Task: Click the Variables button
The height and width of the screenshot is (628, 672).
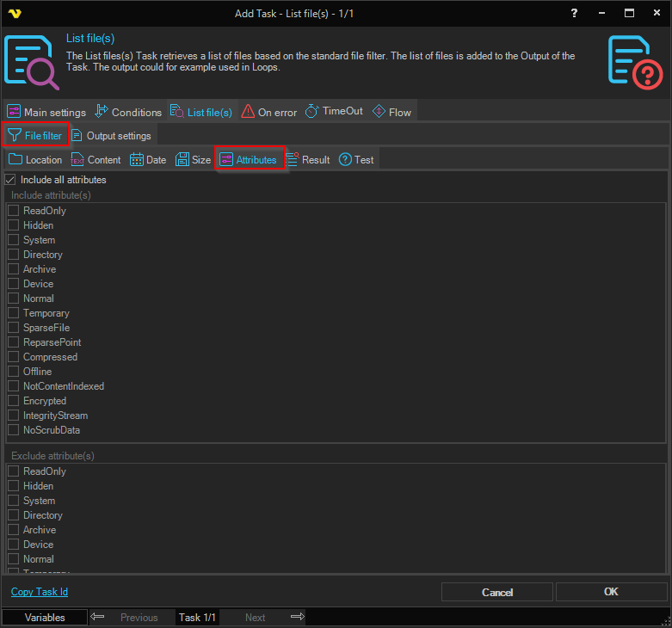Action: pyautogui.click(x=45, y=618)
